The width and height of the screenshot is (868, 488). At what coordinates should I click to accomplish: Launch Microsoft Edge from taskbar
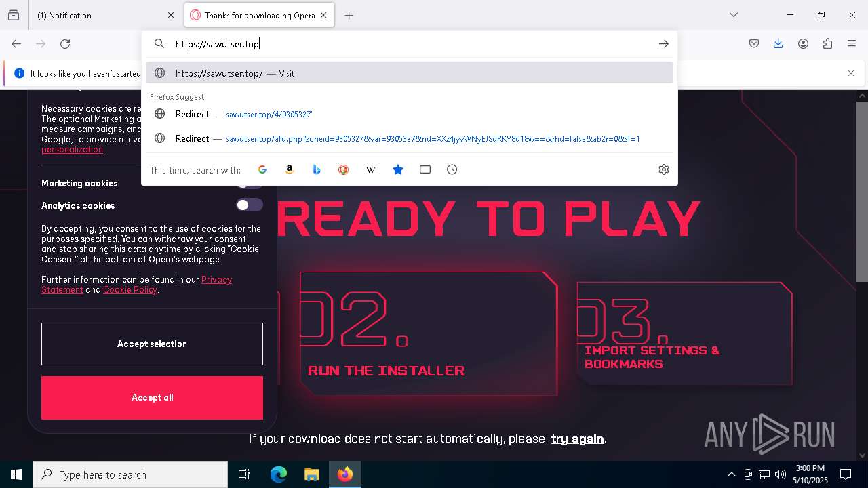(x=279, y=474)
